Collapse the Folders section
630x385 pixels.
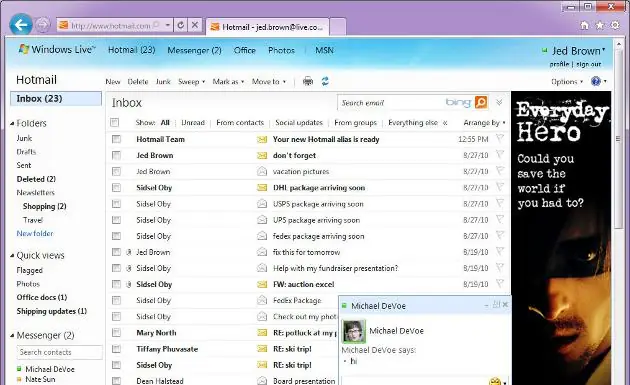[12, 123]
